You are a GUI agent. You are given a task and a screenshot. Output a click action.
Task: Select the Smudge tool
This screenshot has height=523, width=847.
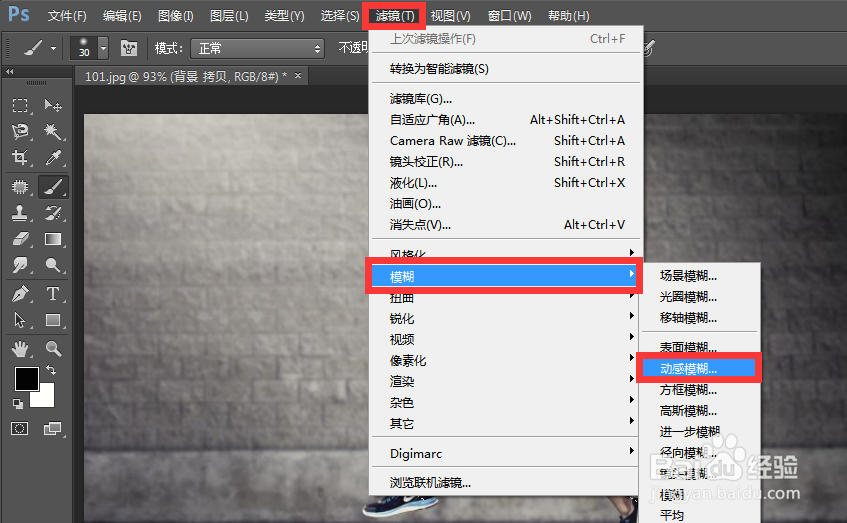(x=20, y=265)
